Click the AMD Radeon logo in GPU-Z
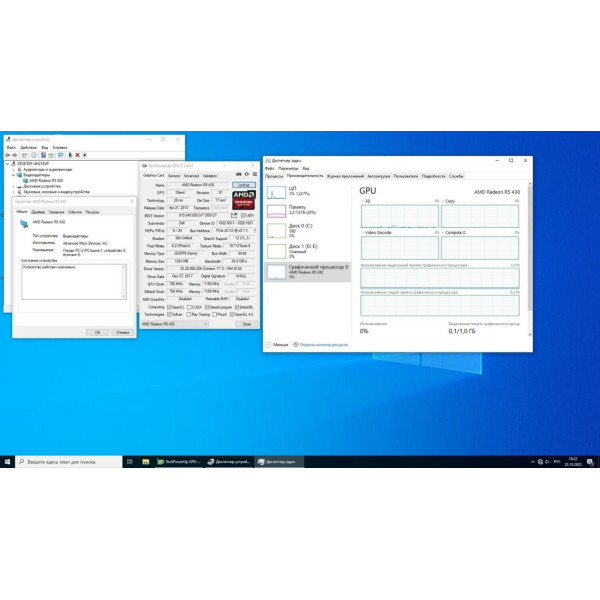 [x=244, y=200]
